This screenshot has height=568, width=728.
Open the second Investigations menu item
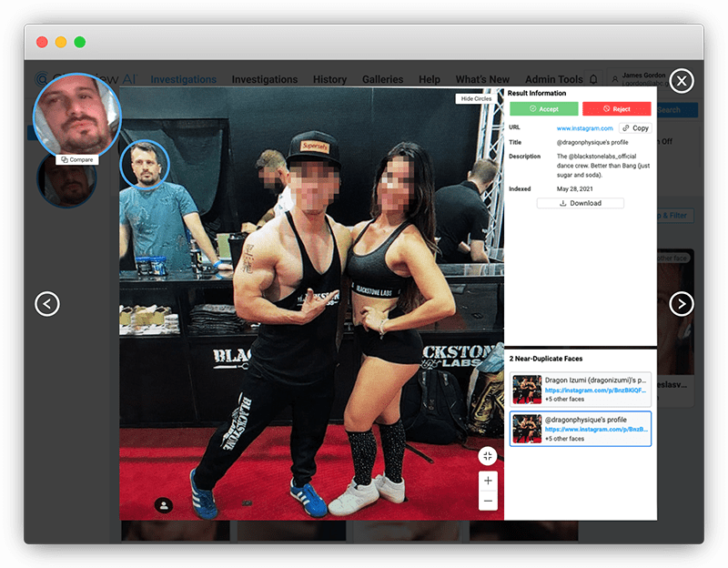click(265, 79)
